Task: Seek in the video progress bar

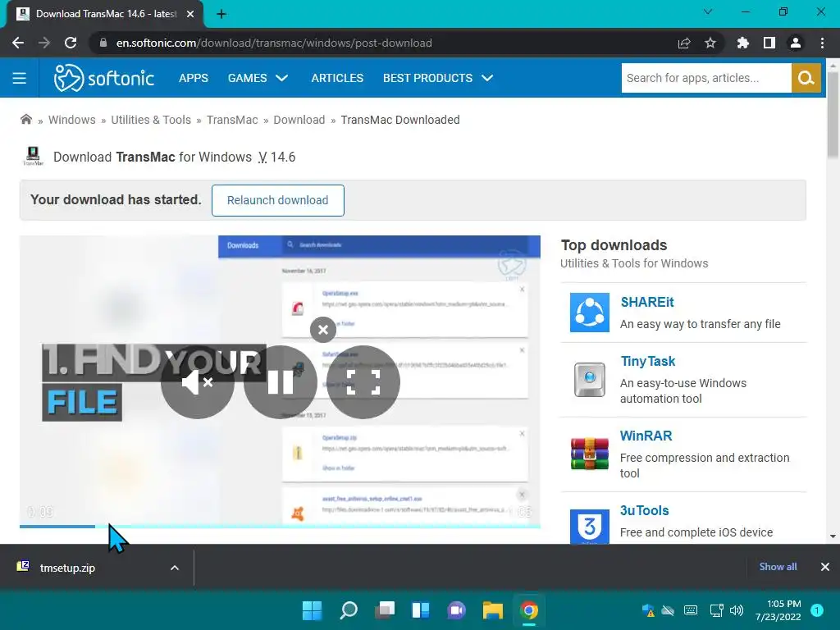Action: pos(280,527)
